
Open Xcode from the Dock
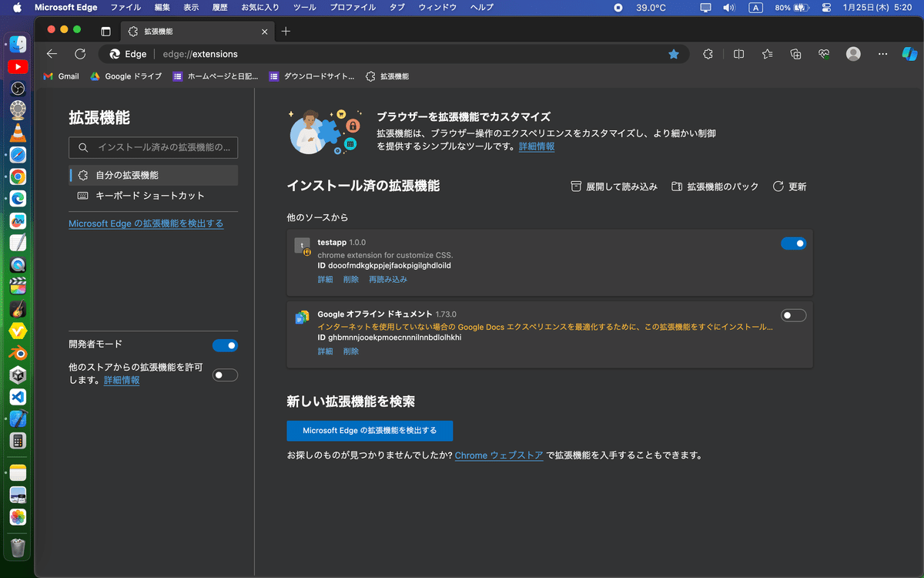point(18,419)
